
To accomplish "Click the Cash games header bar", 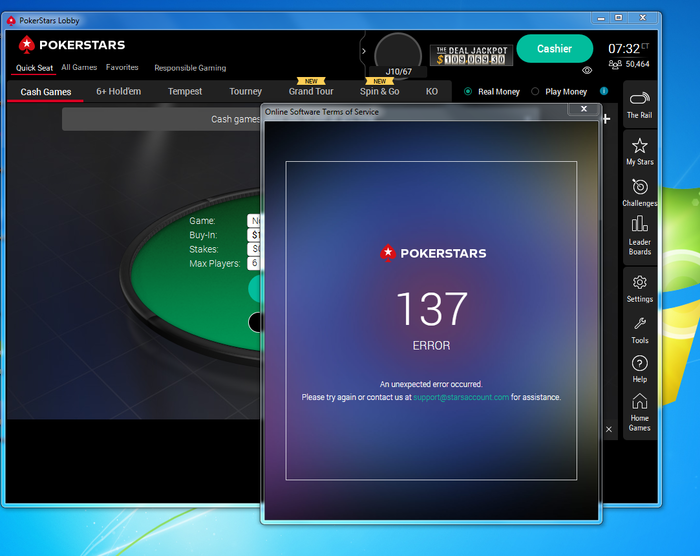I will (161, 119).
